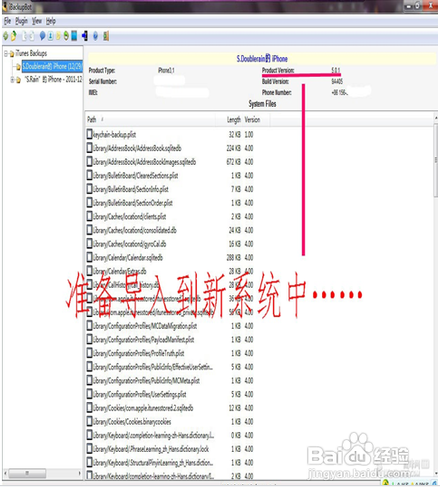Click the Product Type value iPhone1,1

[x=166, y=70]
